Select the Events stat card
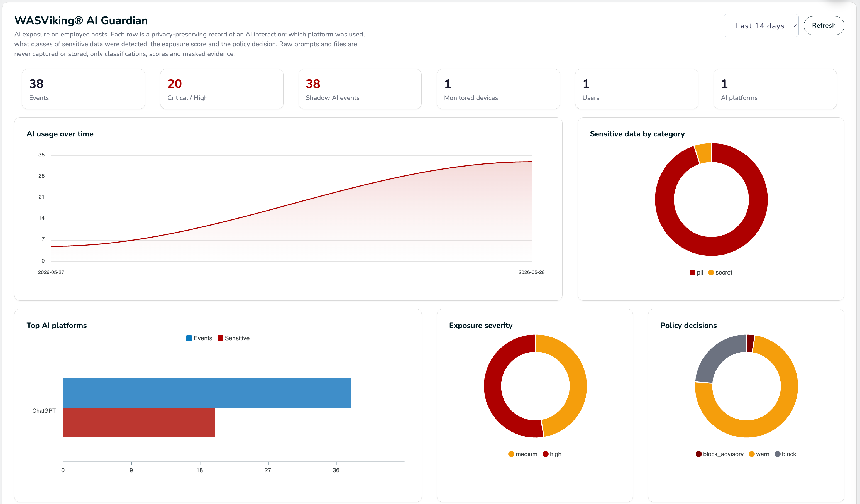The height and width of the screenshot is (504, 860). tap(83, 89)
